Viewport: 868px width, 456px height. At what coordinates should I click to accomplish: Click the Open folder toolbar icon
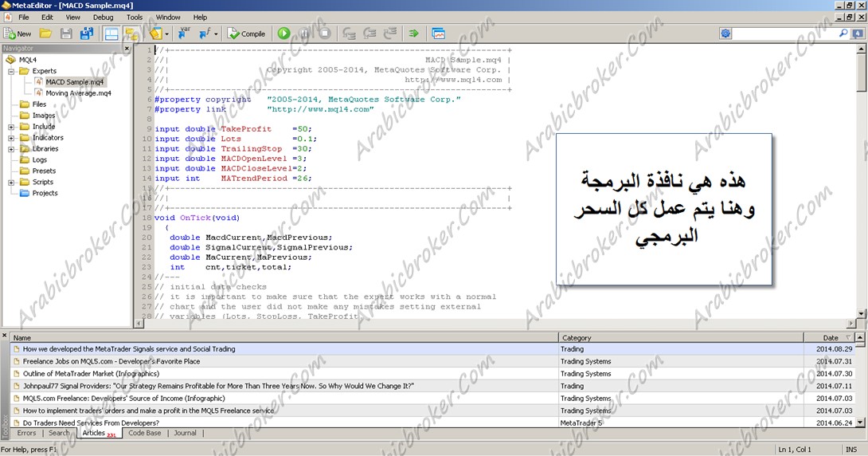[x=45, y=33]
